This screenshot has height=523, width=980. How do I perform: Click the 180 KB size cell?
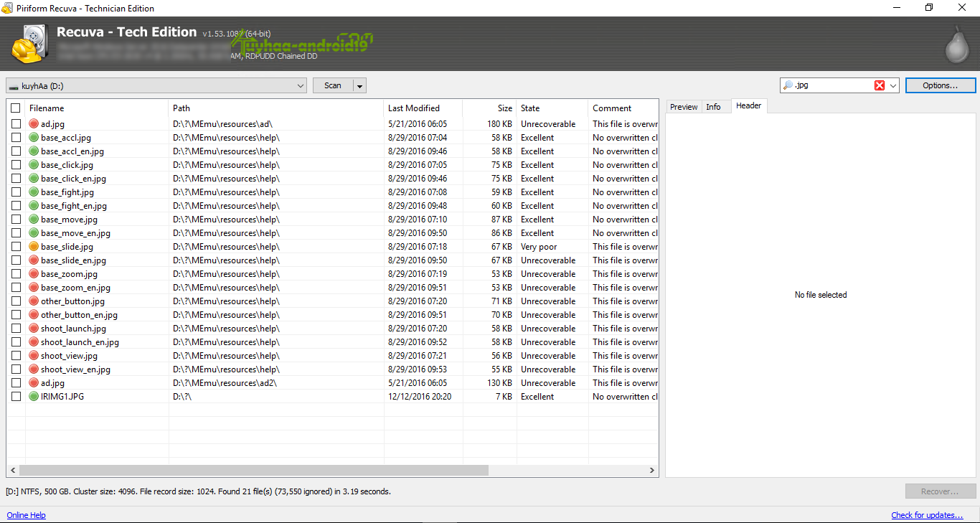click(x=499, y=124)
